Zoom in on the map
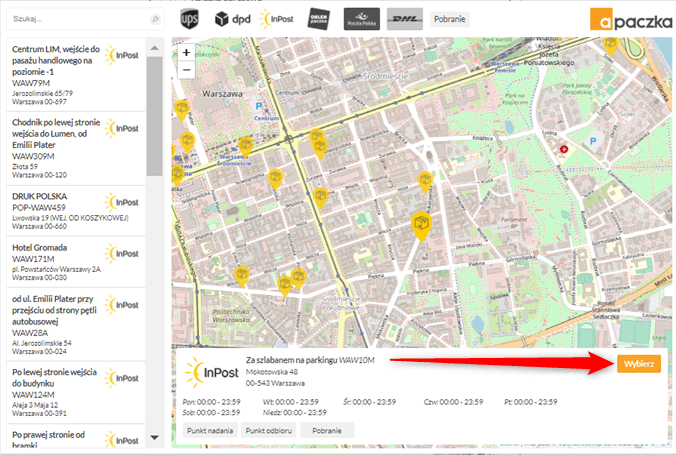Screen dimensions: 676x455 pyautogui.click(x=186, y=52)
